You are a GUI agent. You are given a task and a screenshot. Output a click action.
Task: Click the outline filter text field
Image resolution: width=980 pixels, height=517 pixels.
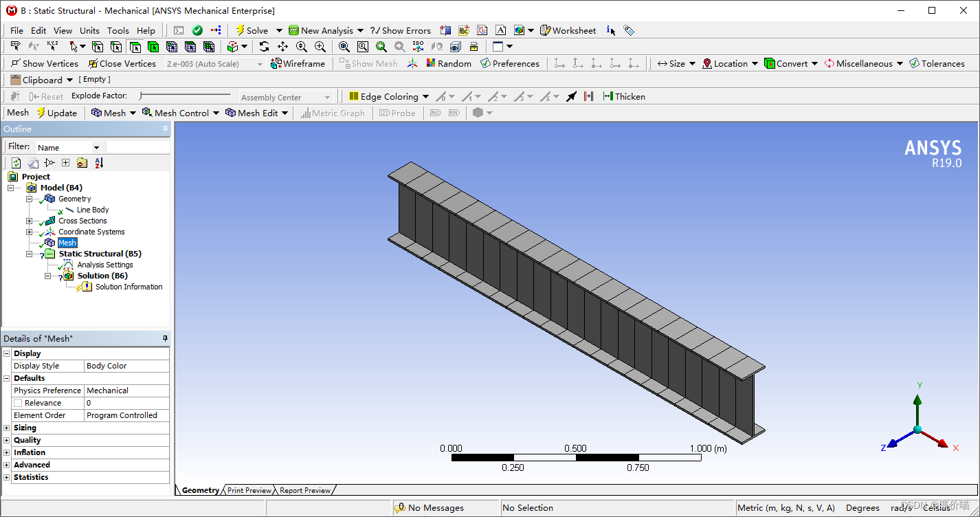(137, 147)
